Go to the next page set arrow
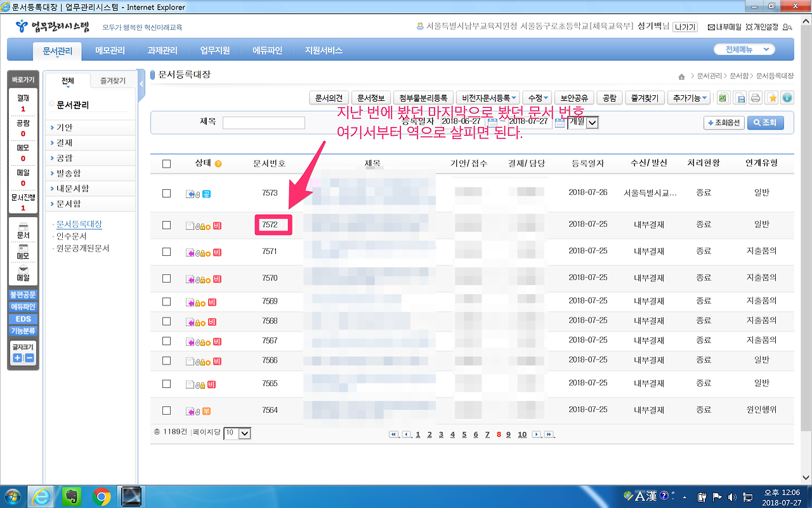Screen dimensions: 812x508 [x=537, y=434]
